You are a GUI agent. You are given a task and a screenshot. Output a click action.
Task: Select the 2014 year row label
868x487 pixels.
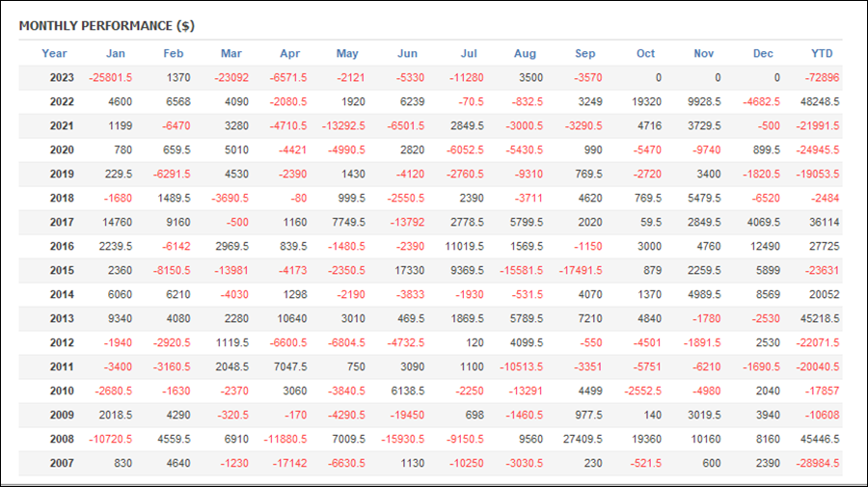point(62,294)
